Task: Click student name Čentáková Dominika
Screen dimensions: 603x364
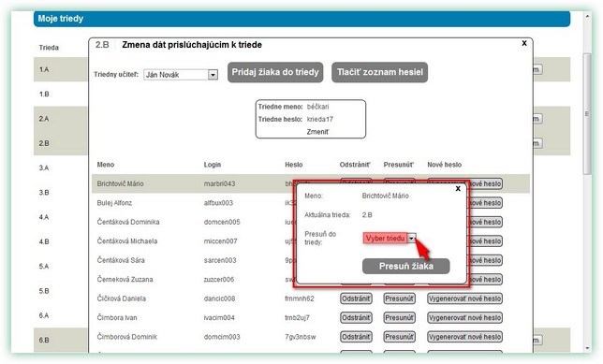Action: click(128, 222)
